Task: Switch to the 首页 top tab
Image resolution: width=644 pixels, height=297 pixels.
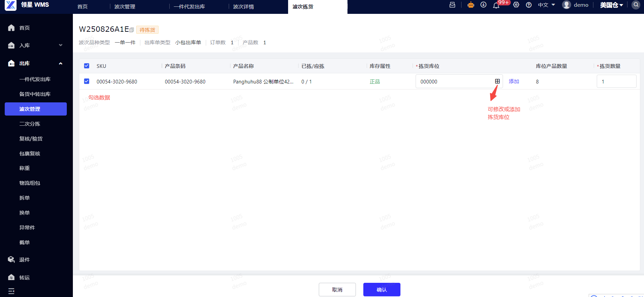Action: pyautogui.click(x=83, y=6)
